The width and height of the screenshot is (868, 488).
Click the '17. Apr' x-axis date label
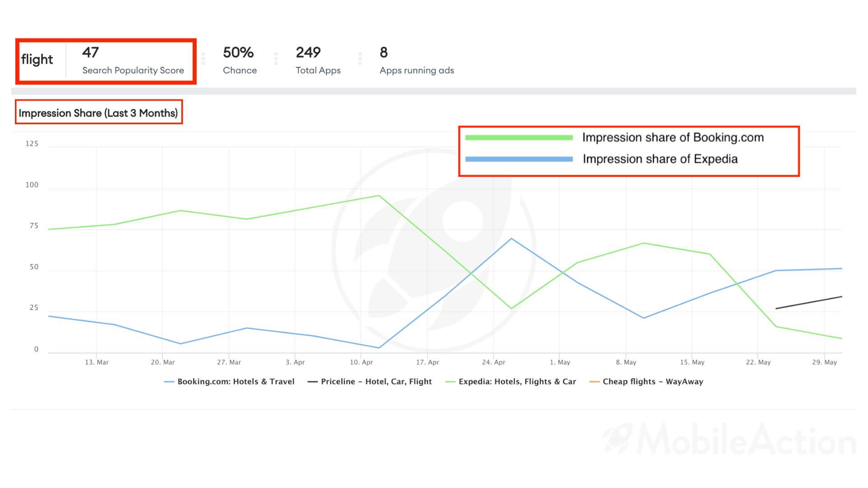(x=427, y=362)
